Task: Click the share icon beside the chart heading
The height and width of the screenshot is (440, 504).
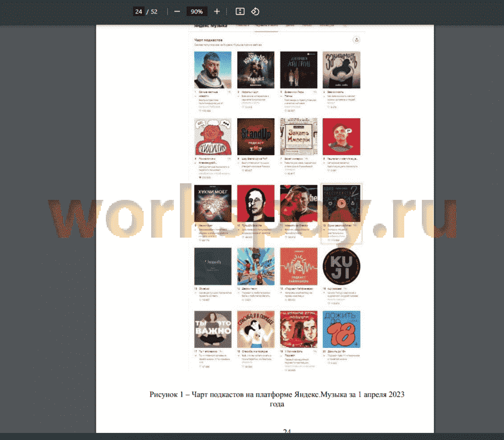Action: click(356, 40)
